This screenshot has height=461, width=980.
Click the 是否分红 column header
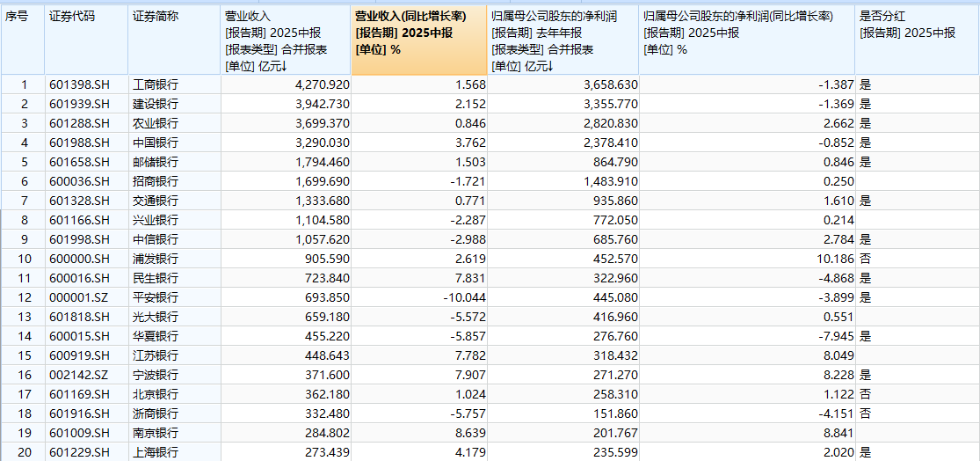917,40
